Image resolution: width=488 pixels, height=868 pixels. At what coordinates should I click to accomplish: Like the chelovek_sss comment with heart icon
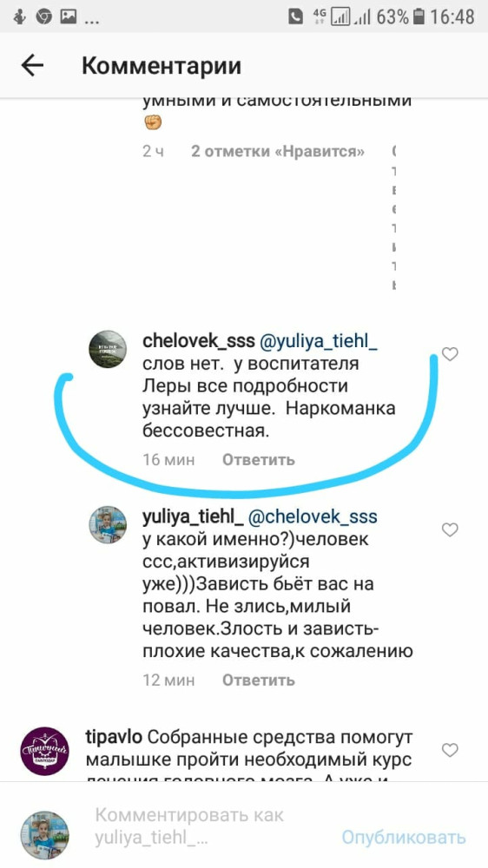(450, 354)
